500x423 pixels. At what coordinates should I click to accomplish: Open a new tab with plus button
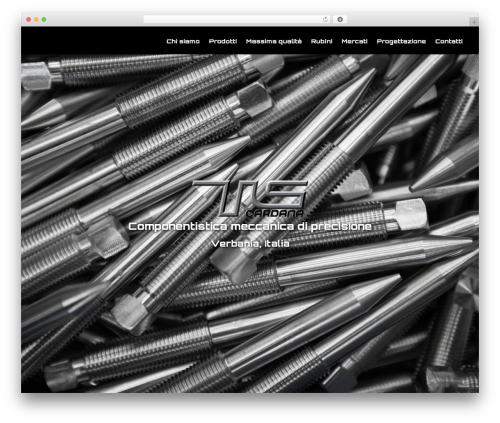(x=474, y=22)
